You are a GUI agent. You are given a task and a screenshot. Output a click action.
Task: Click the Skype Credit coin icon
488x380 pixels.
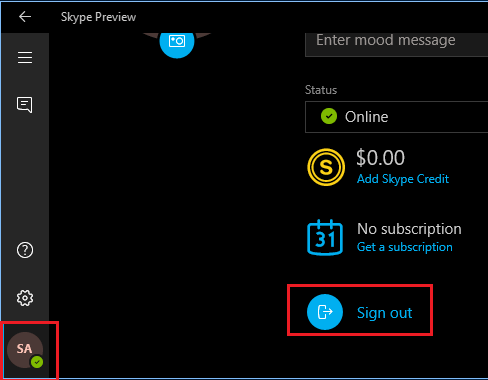(326, 167)
